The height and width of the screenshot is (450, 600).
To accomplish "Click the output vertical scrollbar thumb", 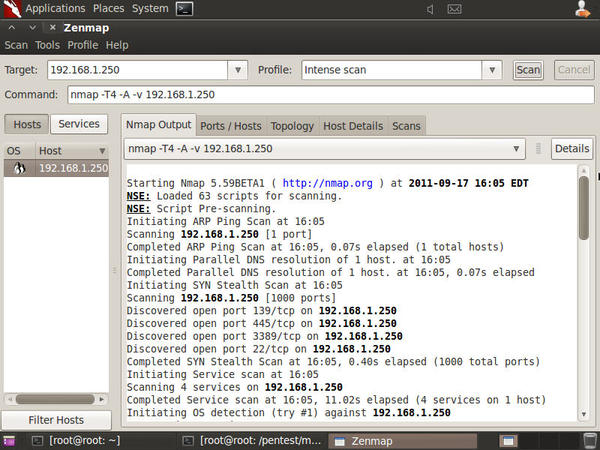I will (x=584, y=208).
